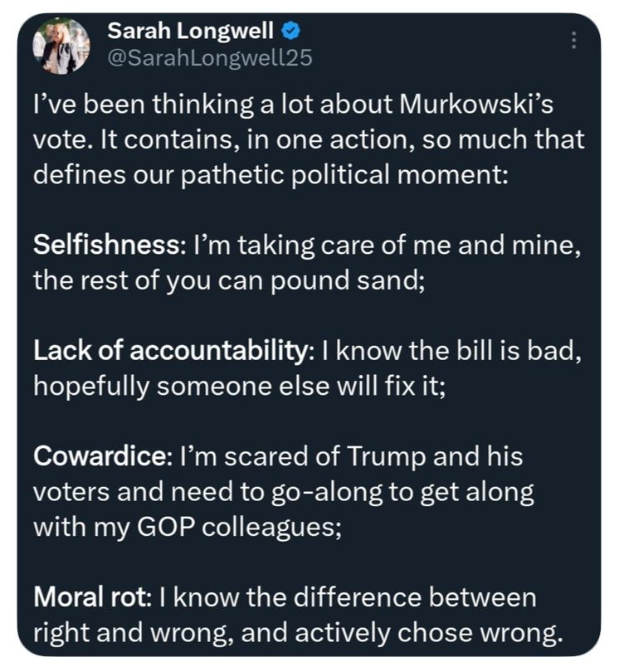Click the bold Lack of accountability heading

pos(168,351)
